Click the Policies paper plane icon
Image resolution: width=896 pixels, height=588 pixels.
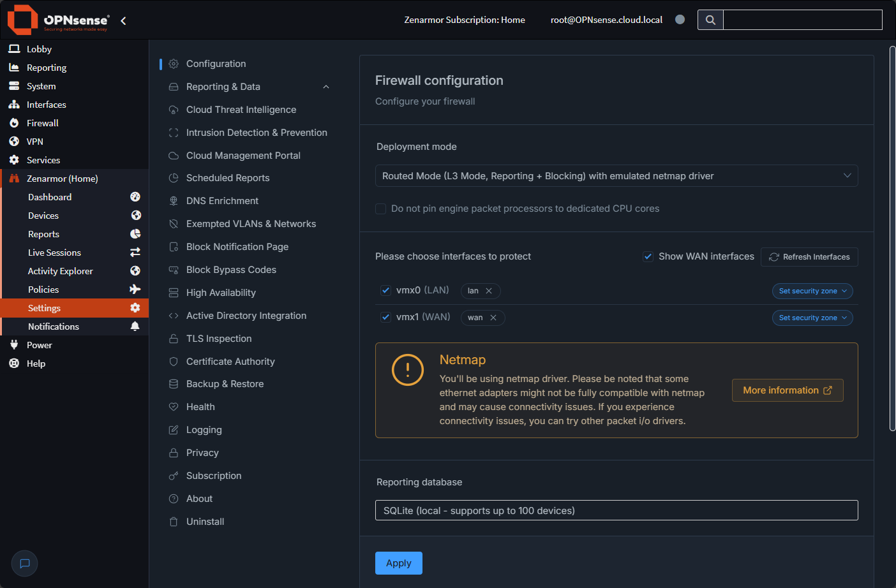coord(135,289)
